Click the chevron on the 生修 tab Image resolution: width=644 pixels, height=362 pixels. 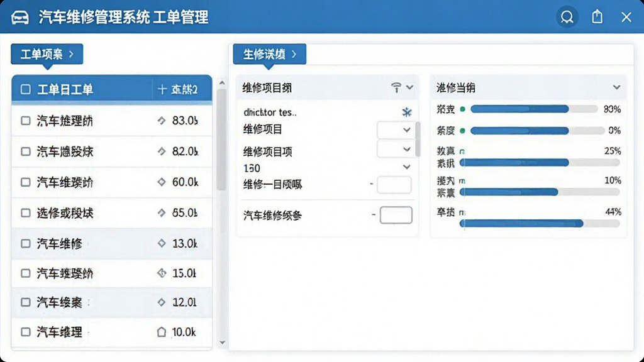(x=294, y=54)
